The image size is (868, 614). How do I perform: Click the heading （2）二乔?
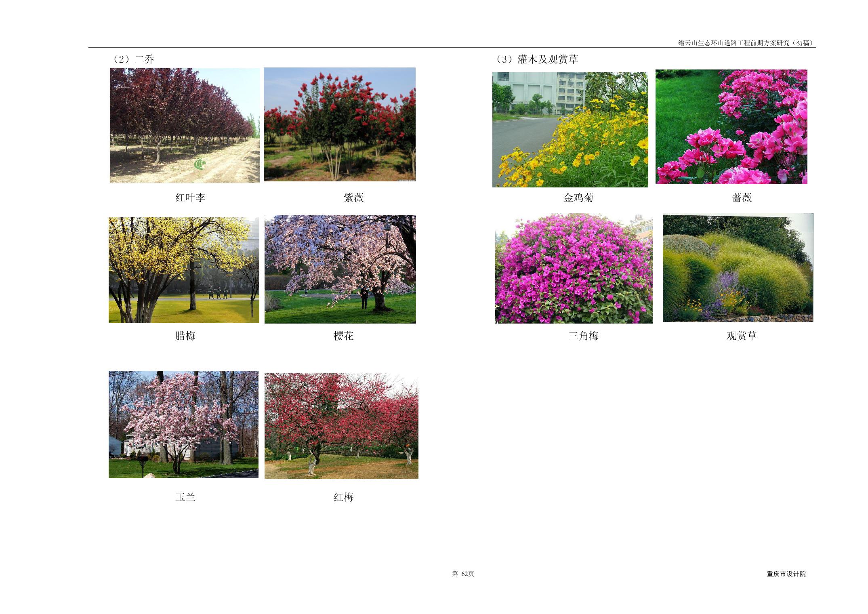[132, 59]
